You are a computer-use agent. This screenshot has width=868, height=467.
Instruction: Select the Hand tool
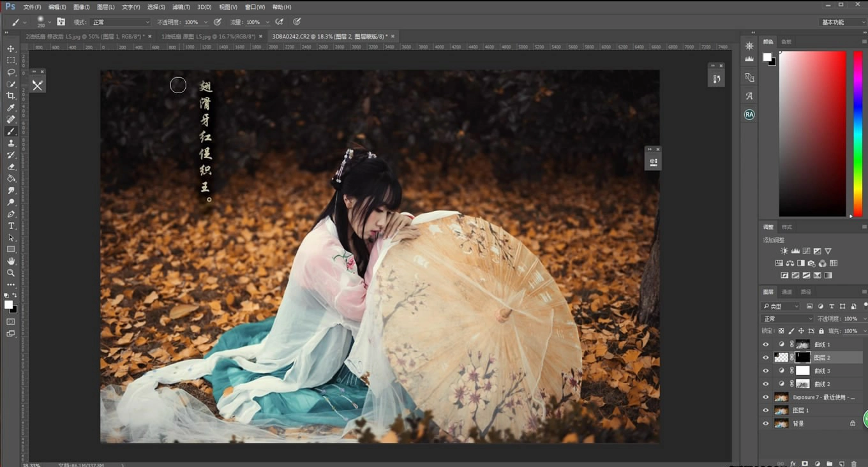coord(11,261)
